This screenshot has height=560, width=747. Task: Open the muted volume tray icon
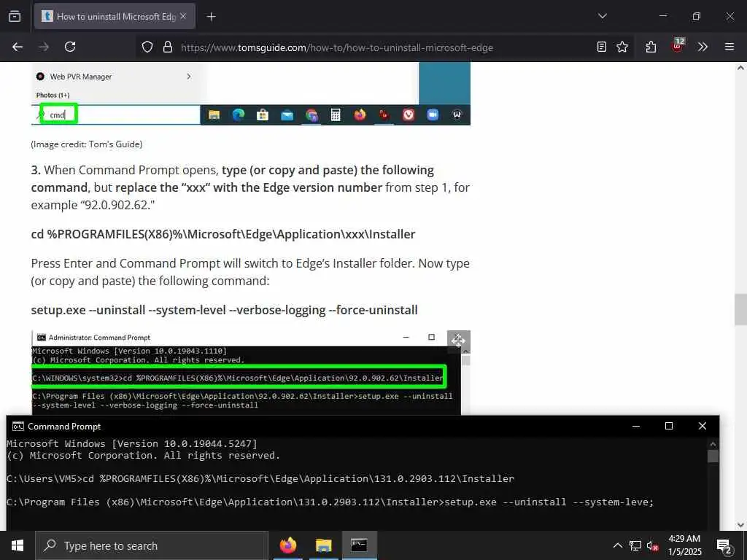pos(652,545)
